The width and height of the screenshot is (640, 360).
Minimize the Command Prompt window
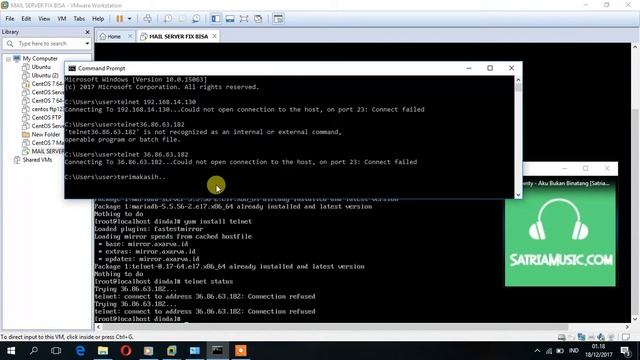(469, 68)
